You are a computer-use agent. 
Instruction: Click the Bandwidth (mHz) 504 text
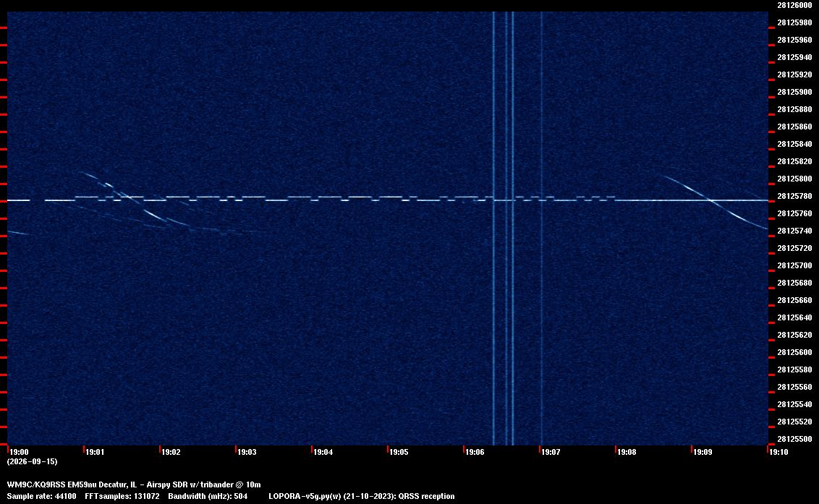(208, 496)
